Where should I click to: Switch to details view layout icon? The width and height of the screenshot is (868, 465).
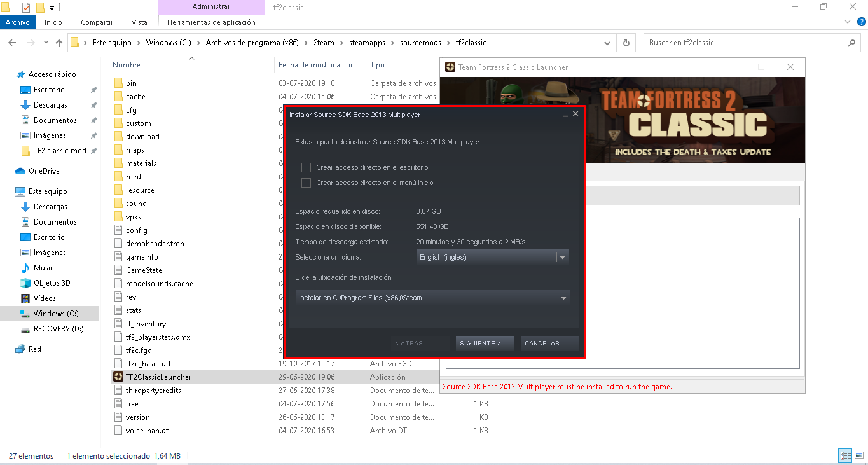(x=846, y=456)
